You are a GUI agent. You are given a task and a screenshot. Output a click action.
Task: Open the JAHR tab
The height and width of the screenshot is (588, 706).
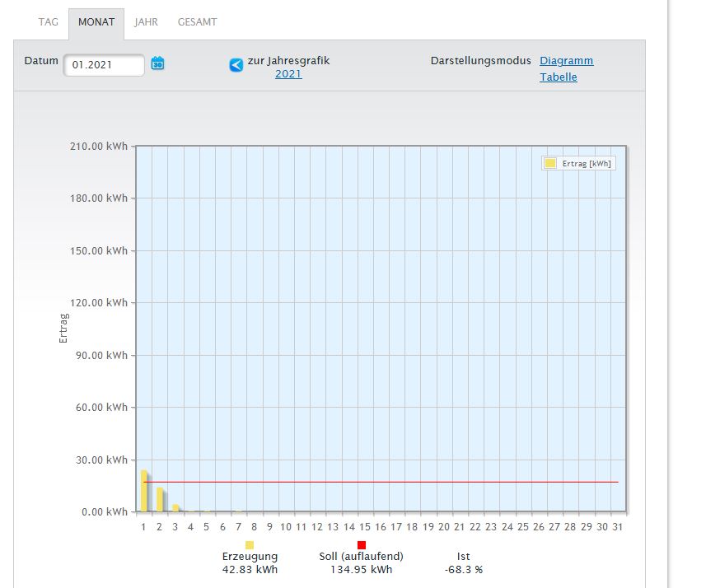146,22
